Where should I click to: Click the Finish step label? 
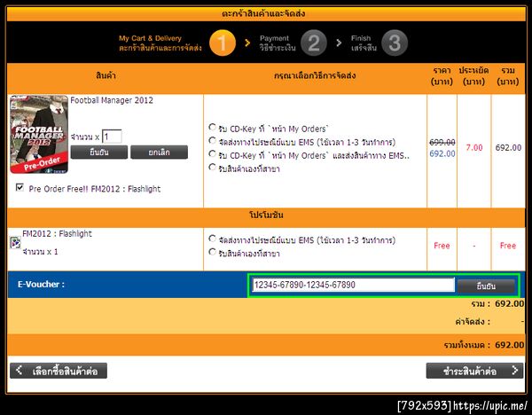(364, 43)
